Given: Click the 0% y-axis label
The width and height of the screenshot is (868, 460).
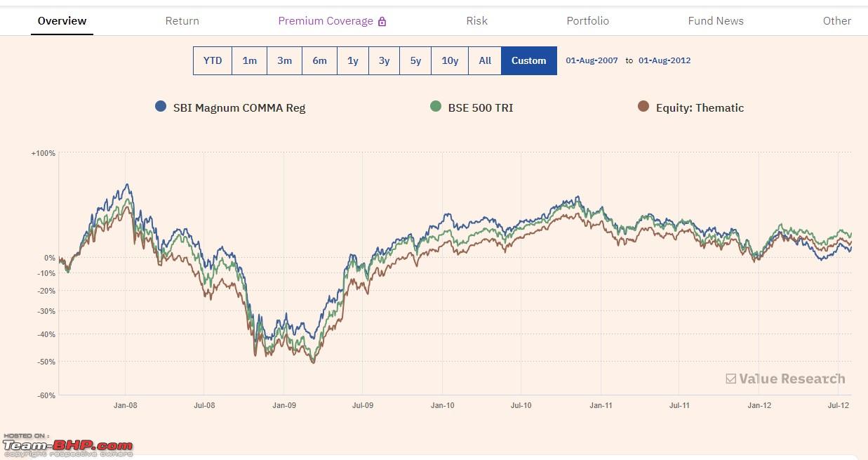Looking at the screenshot, I should click(50, 258).
